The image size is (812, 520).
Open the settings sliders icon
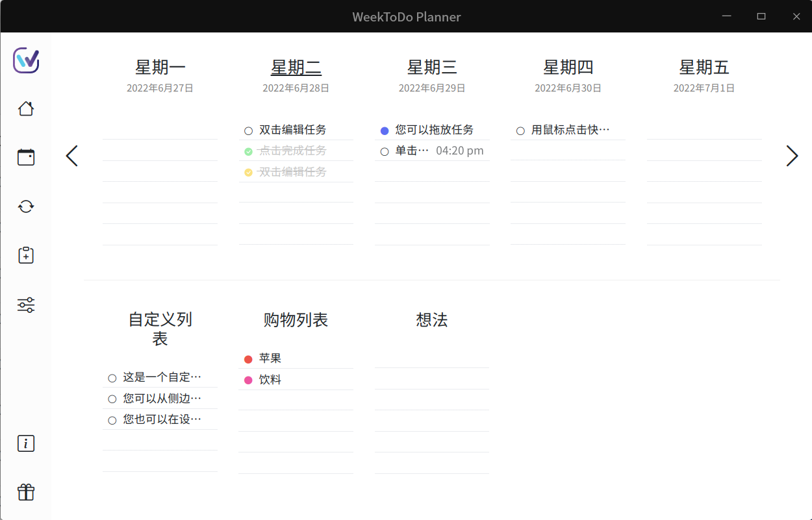coord(26,304)
